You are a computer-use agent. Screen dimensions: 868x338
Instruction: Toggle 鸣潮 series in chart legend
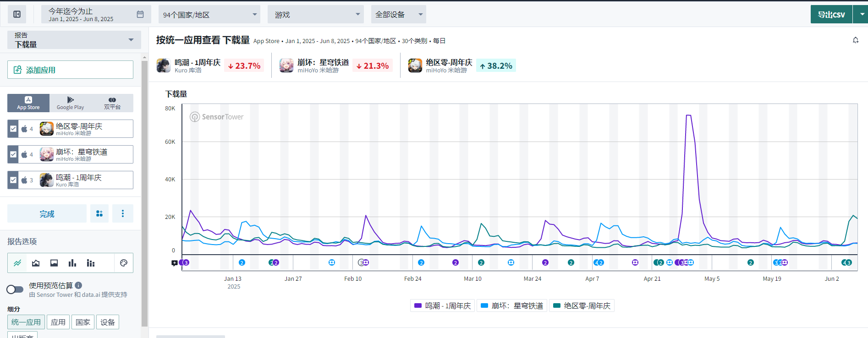[442, 305]
